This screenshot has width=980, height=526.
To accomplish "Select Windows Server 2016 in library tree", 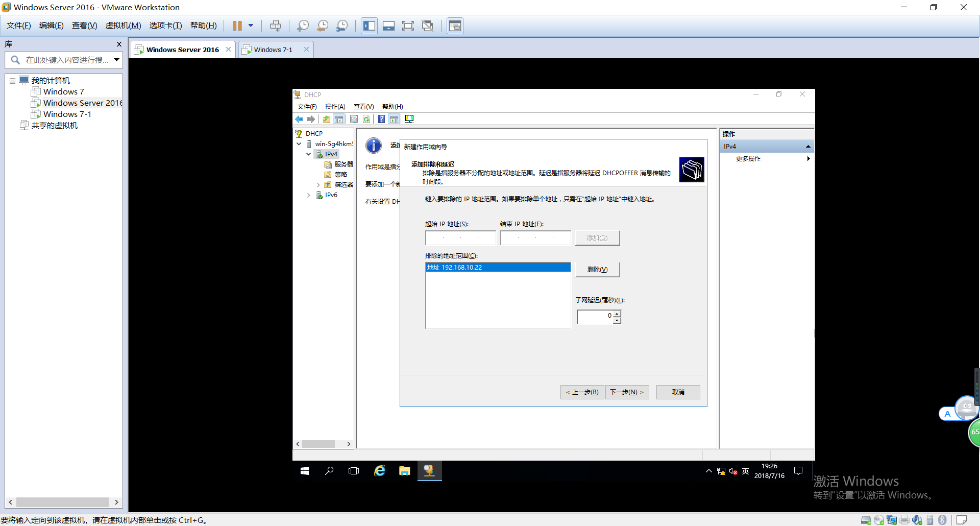I will click(x=82, y=103).
